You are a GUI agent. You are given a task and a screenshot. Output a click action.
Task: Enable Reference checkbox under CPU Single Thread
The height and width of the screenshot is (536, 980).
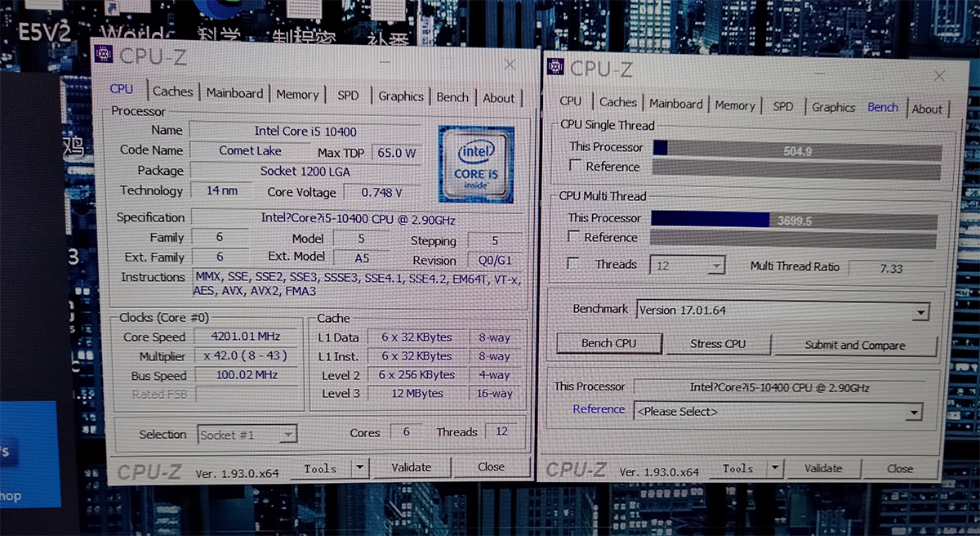(576, 166)
